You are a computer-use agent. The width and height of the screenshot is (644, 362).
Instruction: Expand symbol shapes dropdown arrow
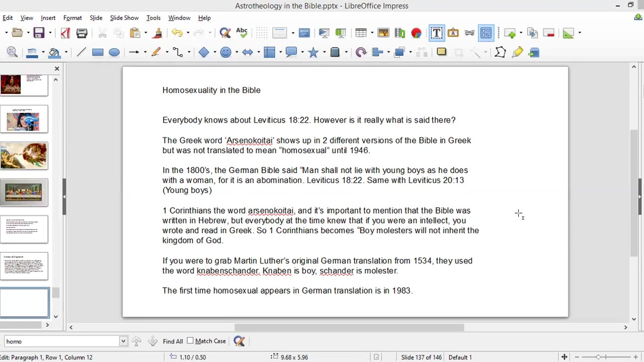coord(236,52)
